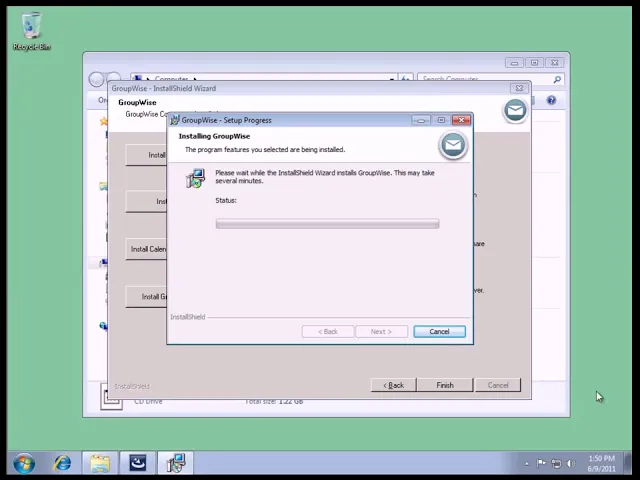
Task: Click the disabled Back button in Setup Progress
Action: [x=328, y=331]
